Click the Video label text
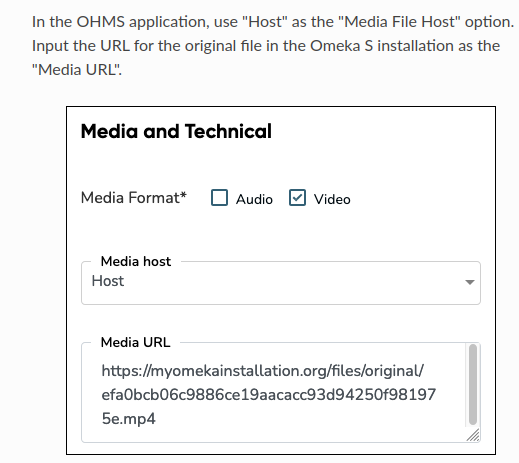This screenshot has width=519, height=463. click(332, 199)
